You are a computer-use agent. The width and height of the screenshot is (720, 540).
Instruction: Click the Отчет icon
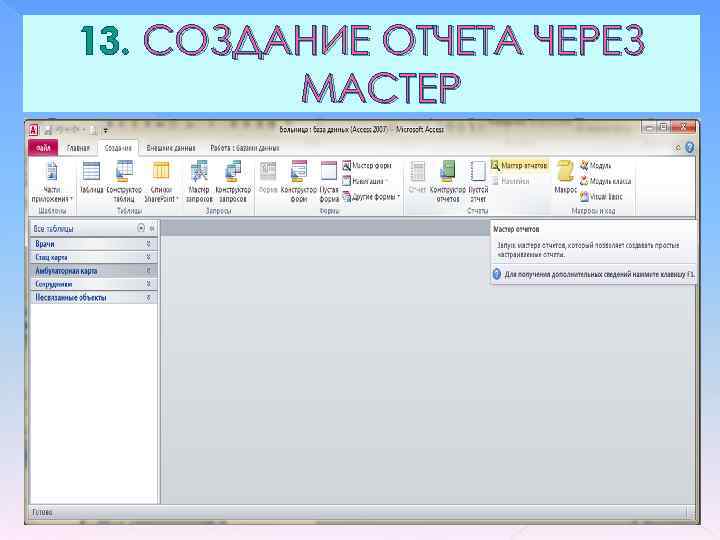417,178
